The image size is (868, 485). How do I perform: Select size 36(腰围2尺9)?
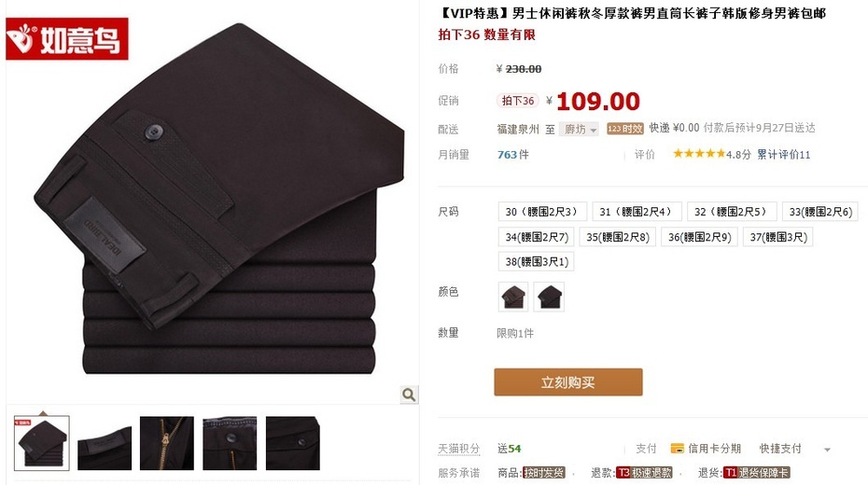pyautogui.click(x=699, y=237)
